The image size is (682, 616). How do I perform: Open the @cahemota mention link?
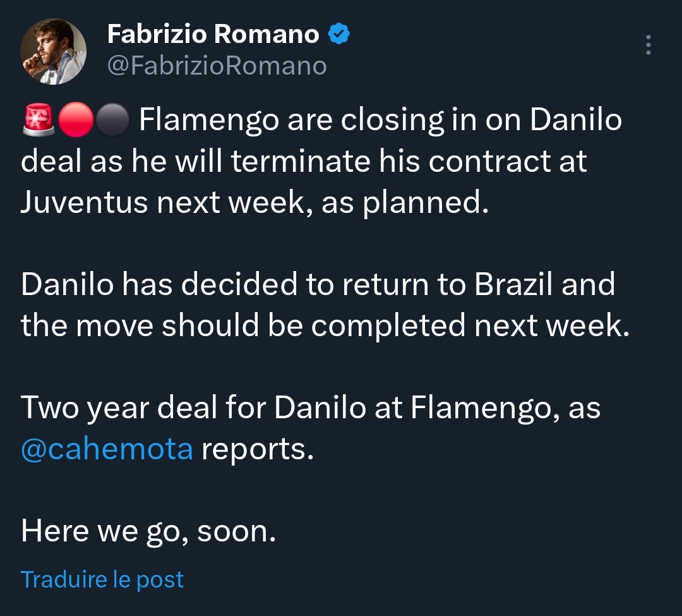[107, 449]
